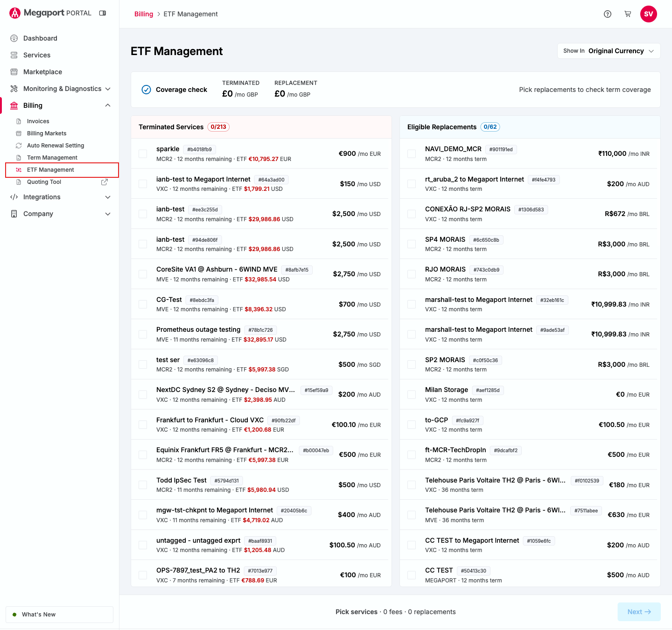Expand Monitoring & Diagnostics chevron
The width and height of the screenshot is (672, 630).
point(108,89)
